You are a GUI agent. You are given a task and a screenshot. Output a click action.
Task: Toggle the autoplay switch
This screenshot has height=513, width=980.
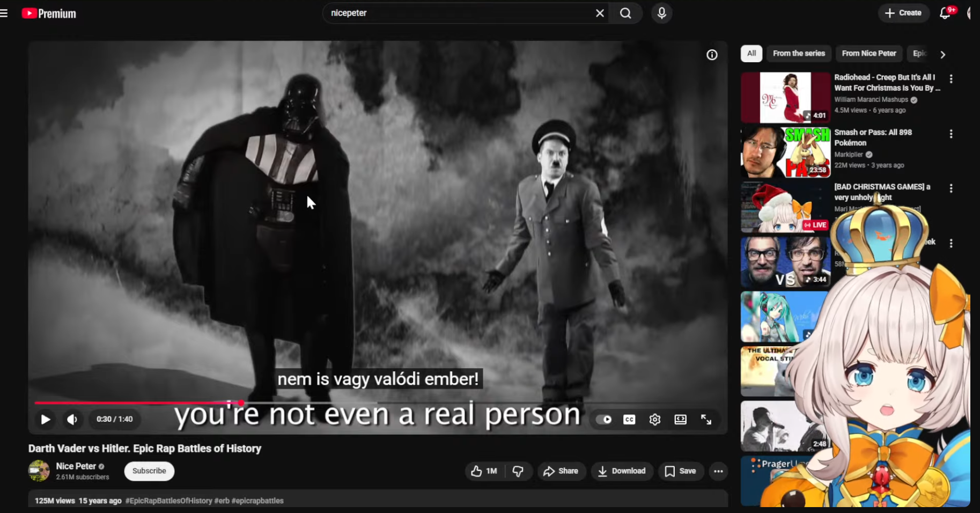point(604,420)
